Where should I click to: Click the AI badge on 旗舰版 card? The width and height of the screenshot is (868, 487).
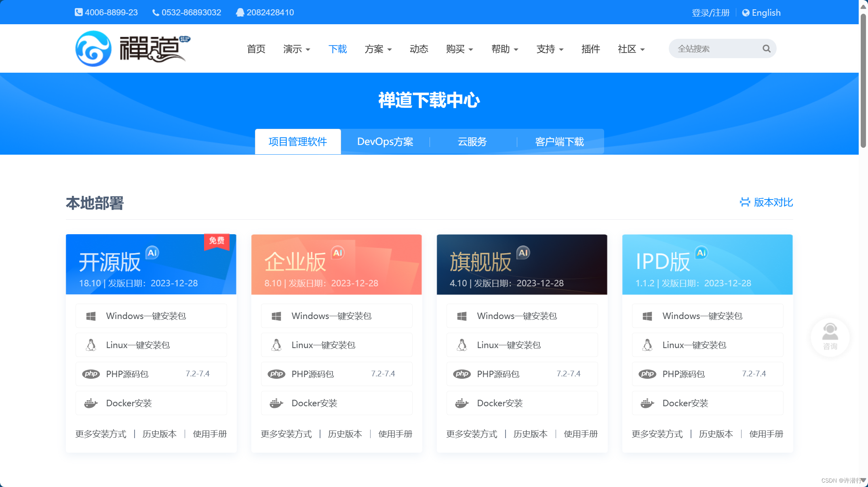point(523,253)
